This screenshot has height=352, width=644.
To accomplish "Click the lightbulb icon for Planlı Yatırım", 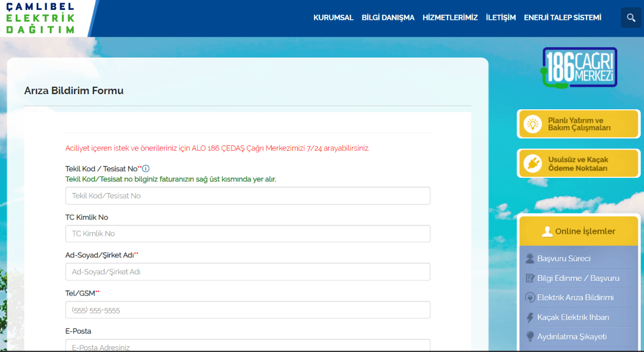I will (x=532, y=124).
